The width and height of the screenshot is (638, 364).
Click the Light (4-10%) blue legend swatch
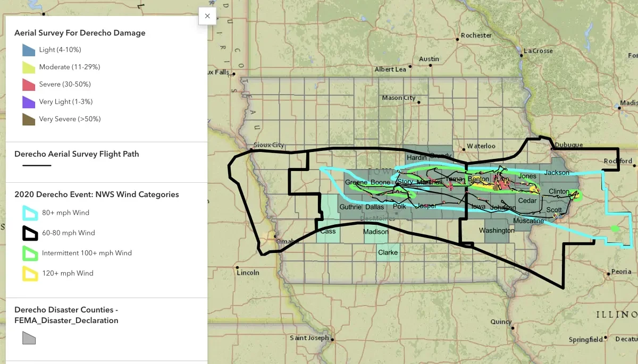[29, 50]
